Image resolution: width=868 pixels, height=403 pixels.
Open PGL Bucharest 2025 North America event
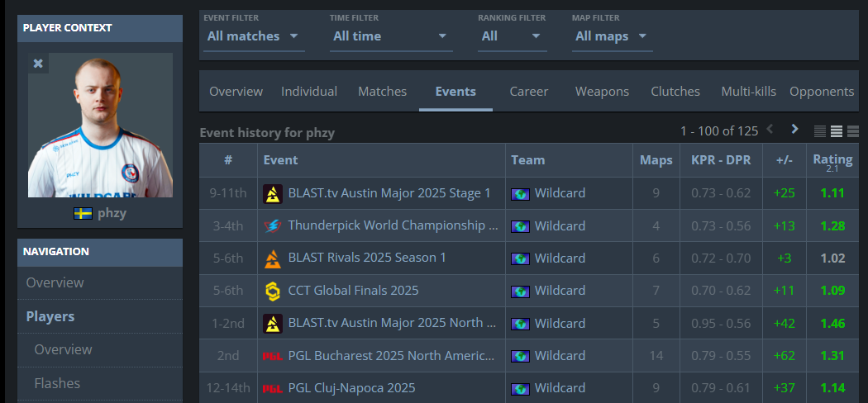point(391,355)
